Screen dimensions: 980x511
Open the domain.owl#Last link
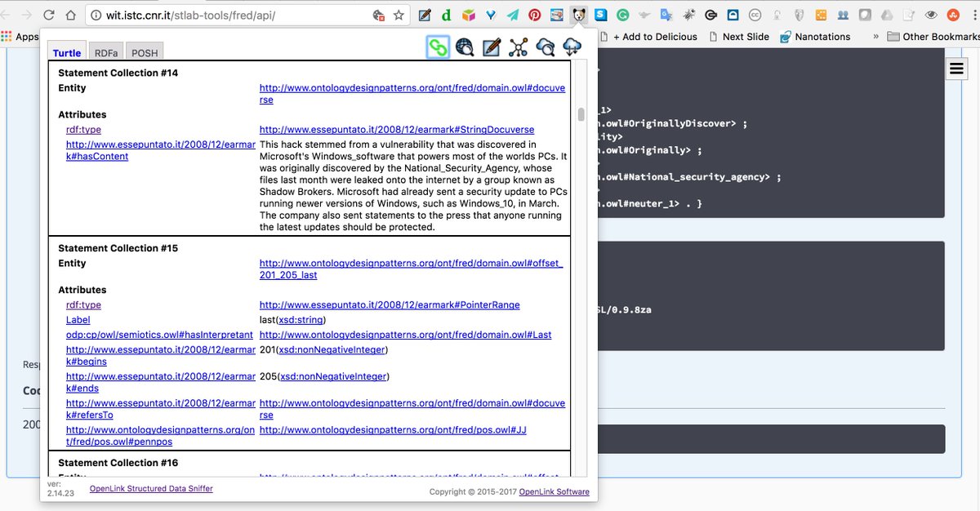pyautogui.click(x=406, y=335)
